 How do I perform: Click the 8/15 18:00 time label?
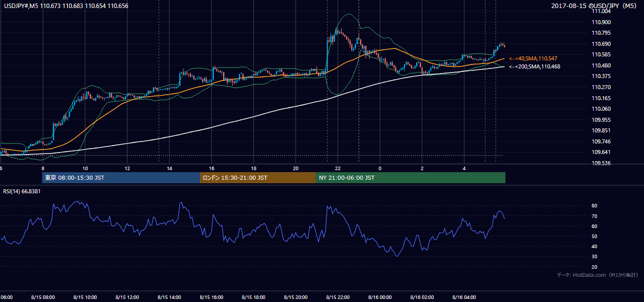(x=253, y=297)
